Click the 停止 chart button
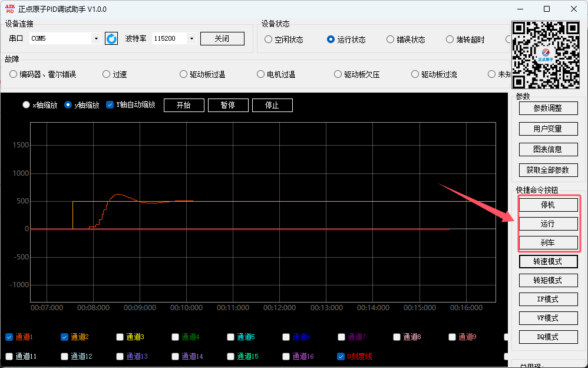This screenshot has width=588, height=368. click(273, 105)
